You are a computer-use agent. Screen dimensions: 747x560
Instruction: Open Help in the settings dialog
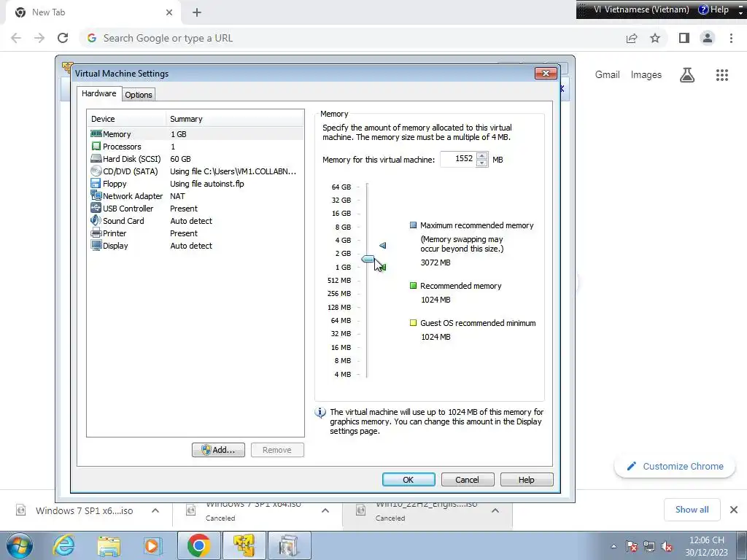click(x=527, y=480)
